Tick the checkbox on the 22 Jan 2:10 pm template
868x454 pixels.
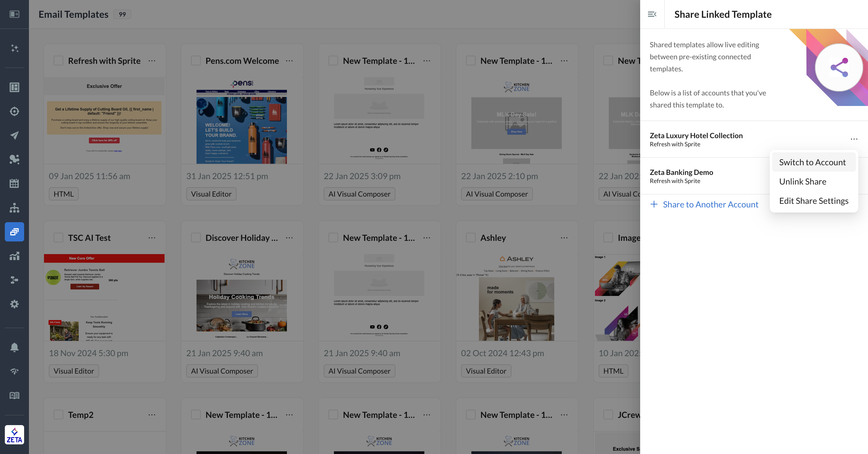click(x=471, y=61)
